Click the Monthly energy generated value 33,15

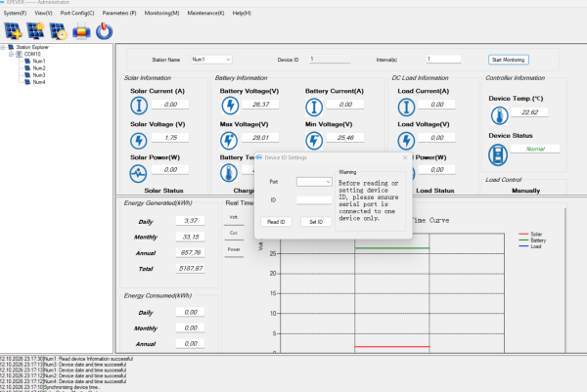(191, 237)
